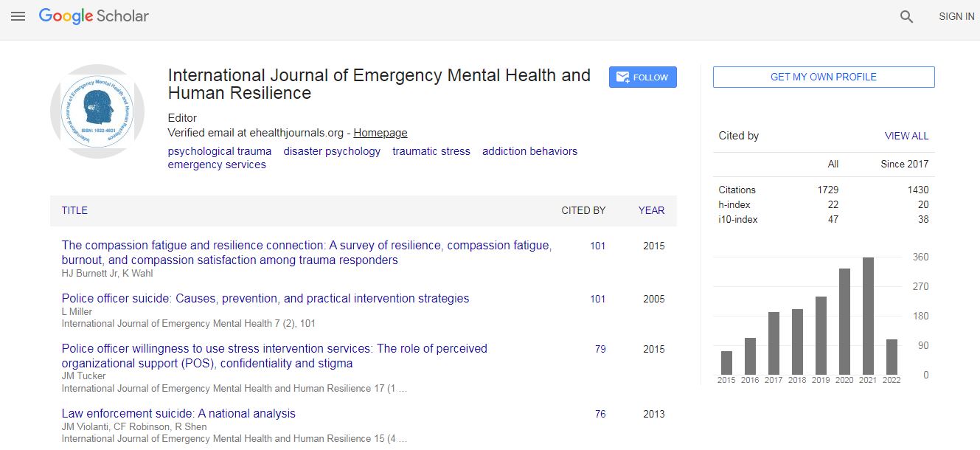Open the Homepage link

click(380, 134)
